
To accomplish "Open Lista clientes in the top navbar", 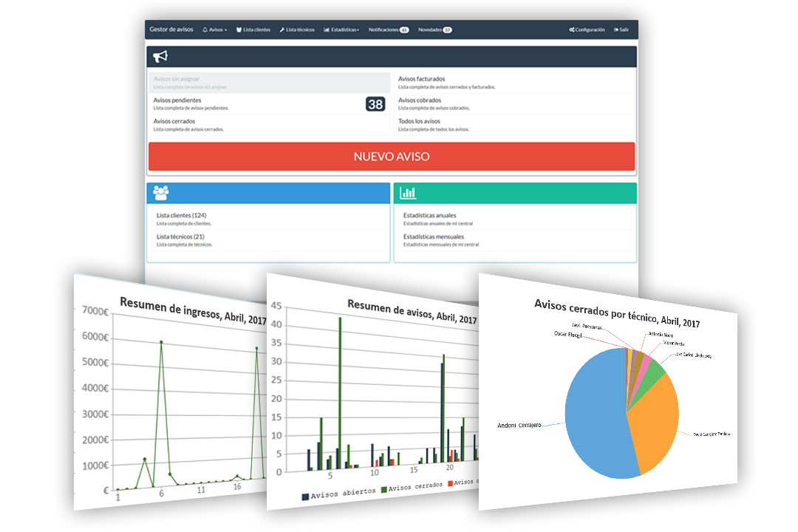I will pos(253,30).
